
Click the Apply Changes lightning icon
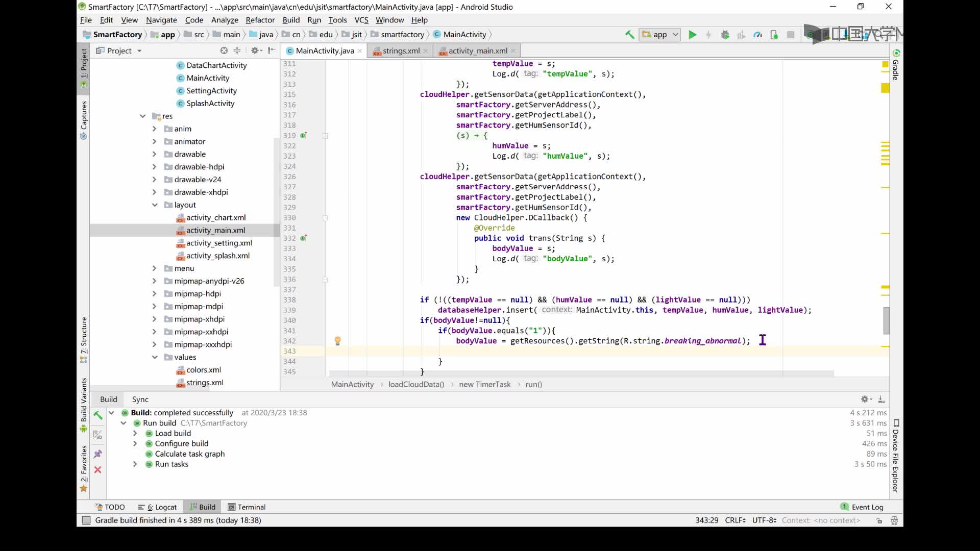(708, 35)
